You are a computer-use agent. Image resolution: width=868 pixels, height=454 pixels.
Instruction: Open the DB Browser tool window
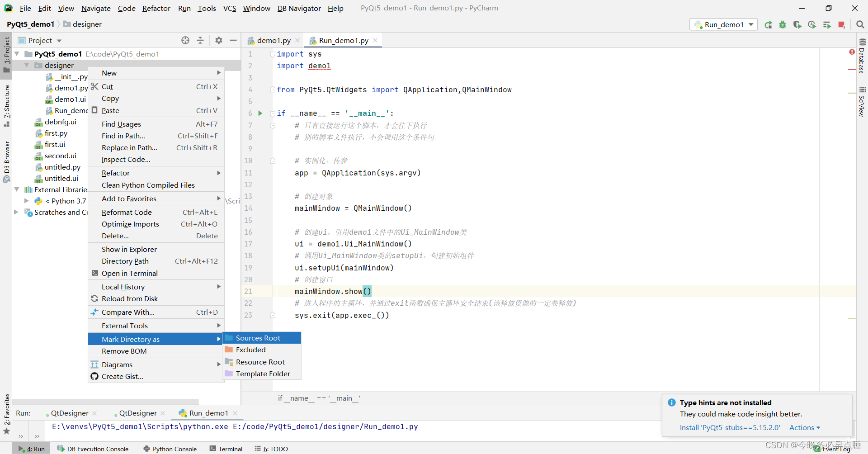pos(7,161)
